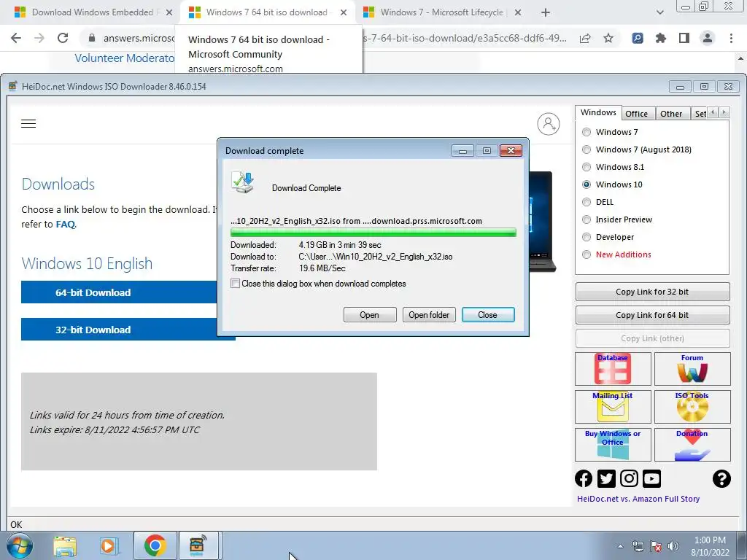The width and height of the screenshot is (747, 560).
Task: Launch Windows Media Player from the taskbar
Action: pos(109,545)
